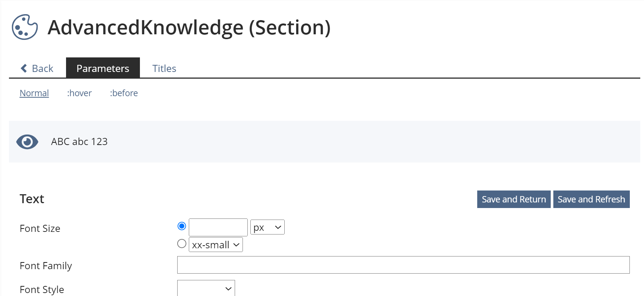Go Back to previous page
644x296 pixels.
tap(42, 68)
